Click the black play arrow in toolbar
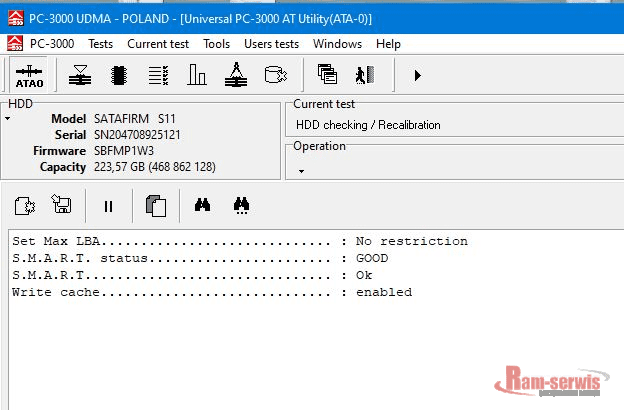Viewport: 624px width, 410px height. [417, 75]
